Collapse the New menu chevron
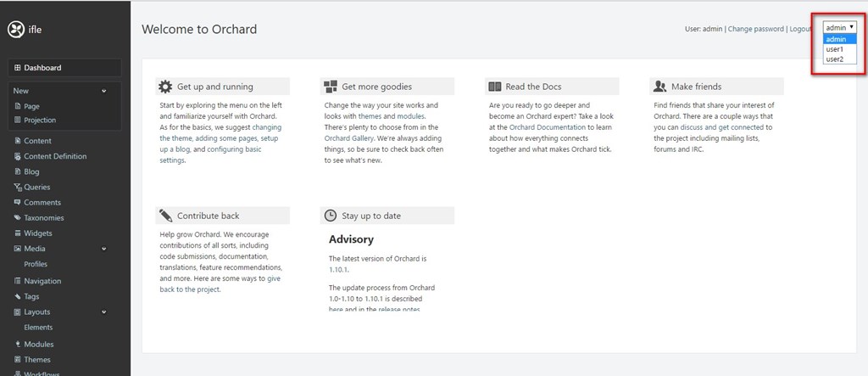Image resolution: width=868 pixels, height=376 pixels. coord(104,91)
